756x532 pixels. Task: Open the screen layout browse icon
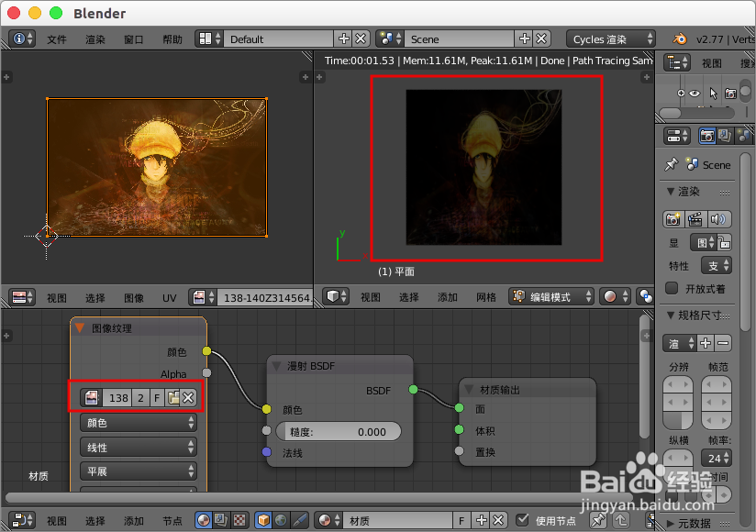click(209, 39)
